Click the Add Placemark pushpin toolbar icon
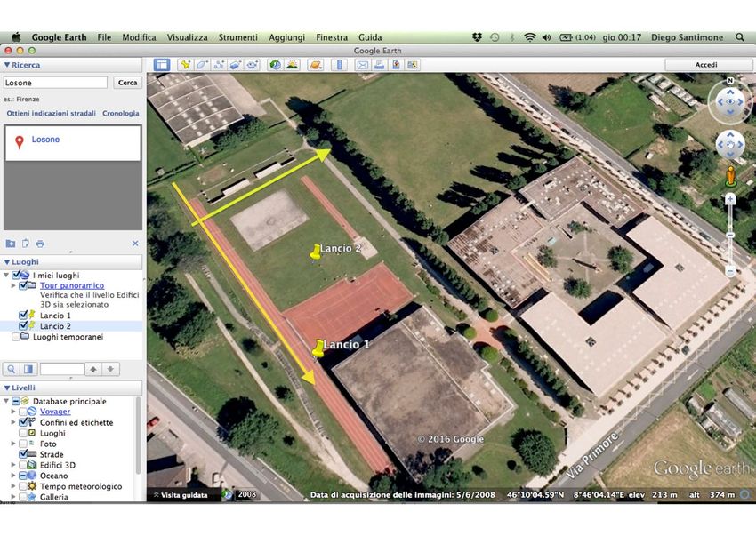Viewport: 756px width, 536px height. pyautogui.click(x=185, y=65)
